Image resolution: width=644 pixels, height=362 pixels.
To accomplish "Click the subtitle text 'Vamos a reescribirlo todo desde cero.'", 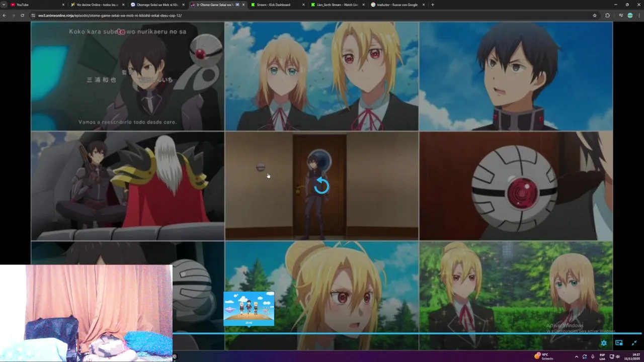I will click(127, 122).
